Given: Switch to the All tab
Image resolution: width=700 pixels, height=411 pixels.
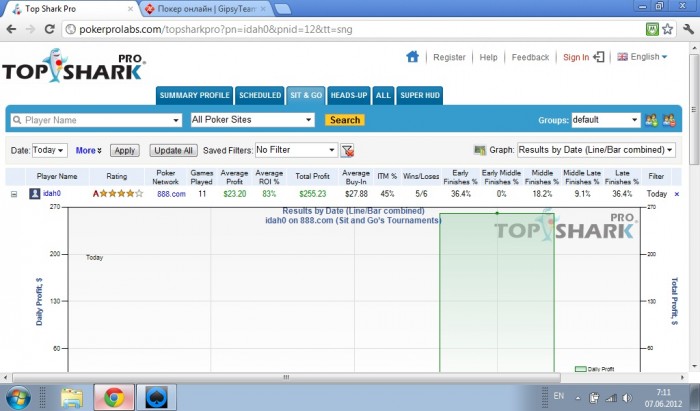Looking at the screenshot, I should pos(383,95).
